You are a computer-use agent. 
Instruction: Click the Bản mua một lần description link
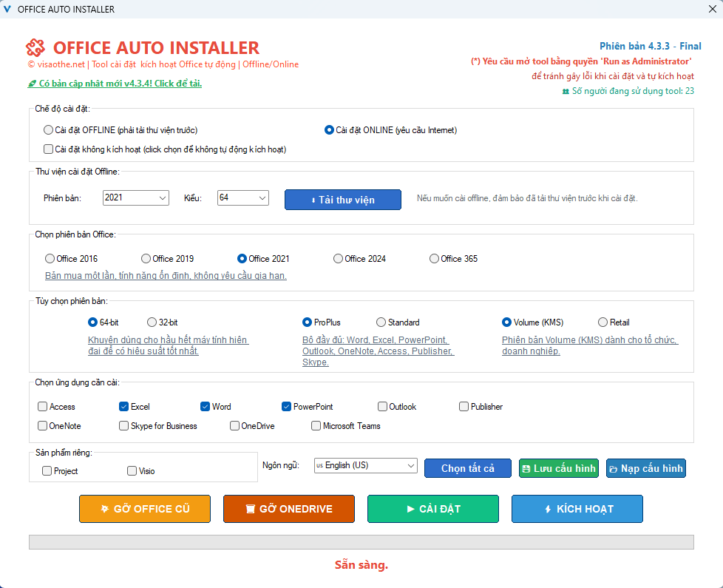click(166, 275)
